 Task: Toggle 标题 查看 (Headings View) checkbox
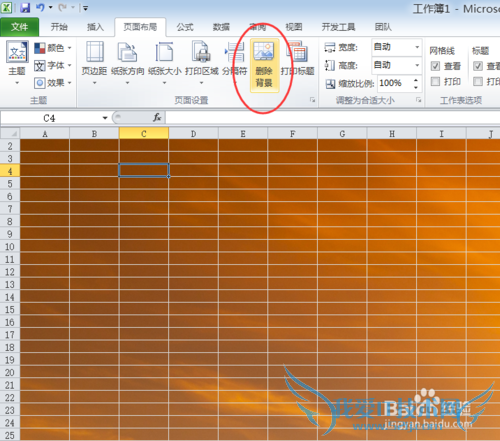[x=478, y=66]
